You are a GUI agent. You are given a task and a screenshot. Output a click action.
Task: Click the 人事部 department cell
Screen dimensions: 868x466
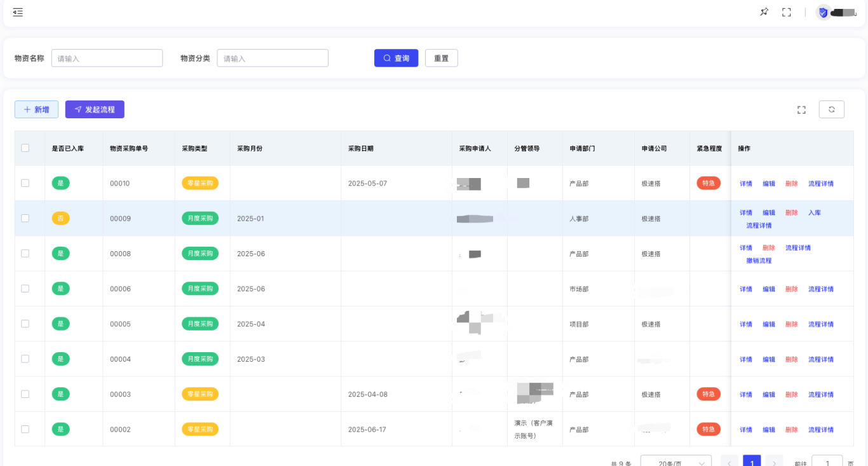pyautogui.click(x=579, y=219)
